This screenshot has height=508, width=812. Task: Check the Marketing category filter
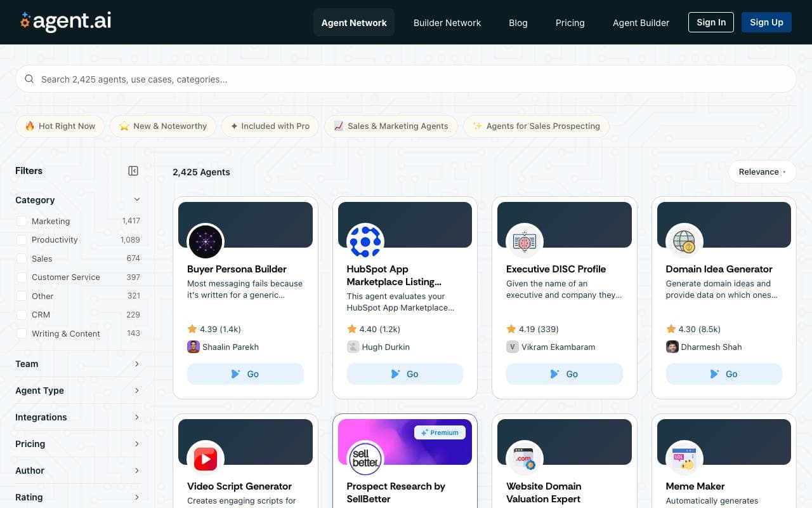point(22,221)
